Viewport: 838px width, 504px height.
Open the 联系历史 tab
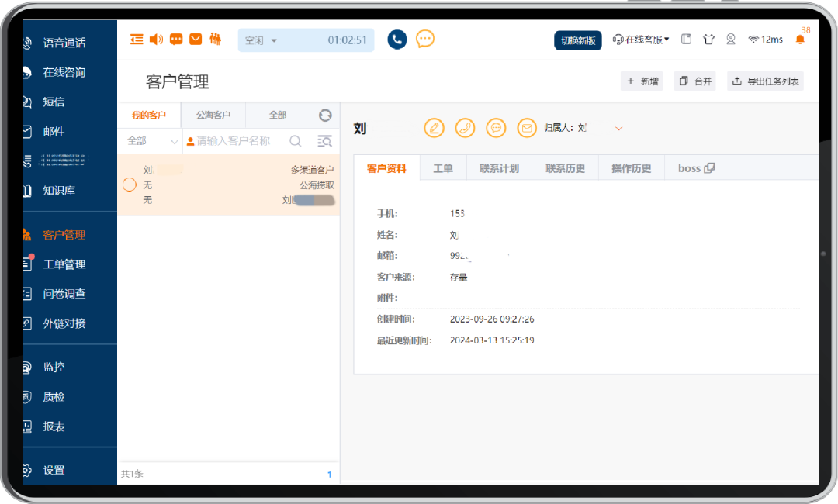tap(566, 168)
